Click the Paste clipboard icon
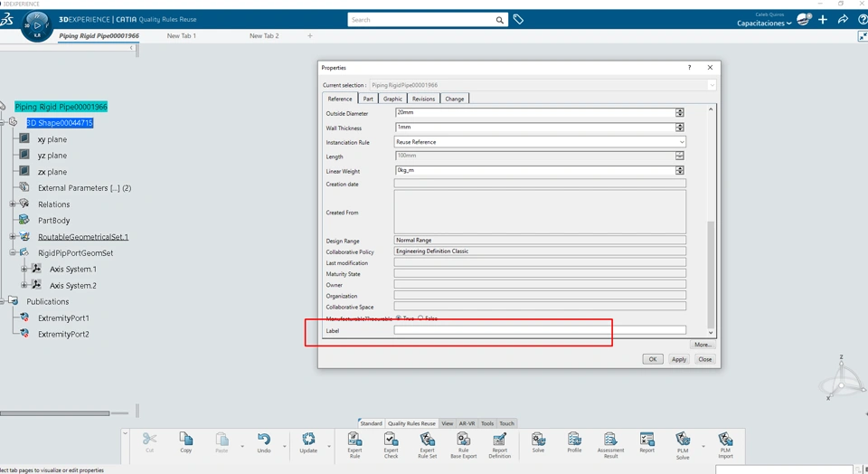The height and width of the screenshot is (474, 868). pyautogui.click(x=222, y=439)
